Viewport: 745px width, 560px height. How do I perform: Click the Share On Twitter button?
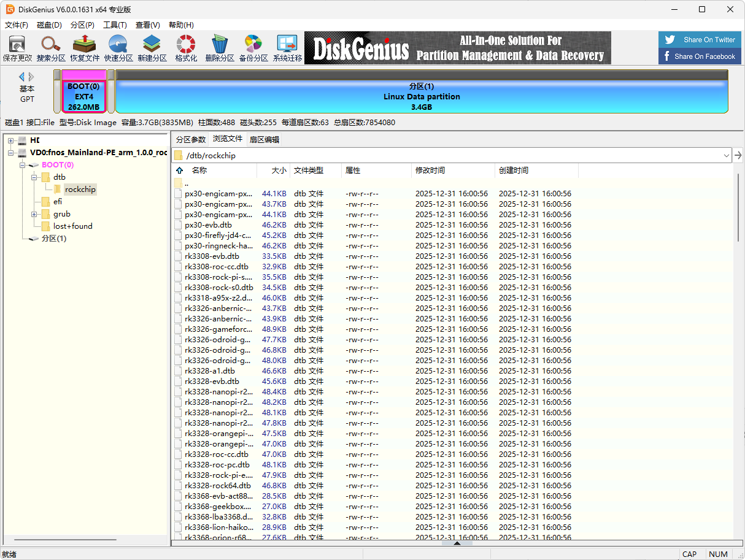click(x=700, y=39)
